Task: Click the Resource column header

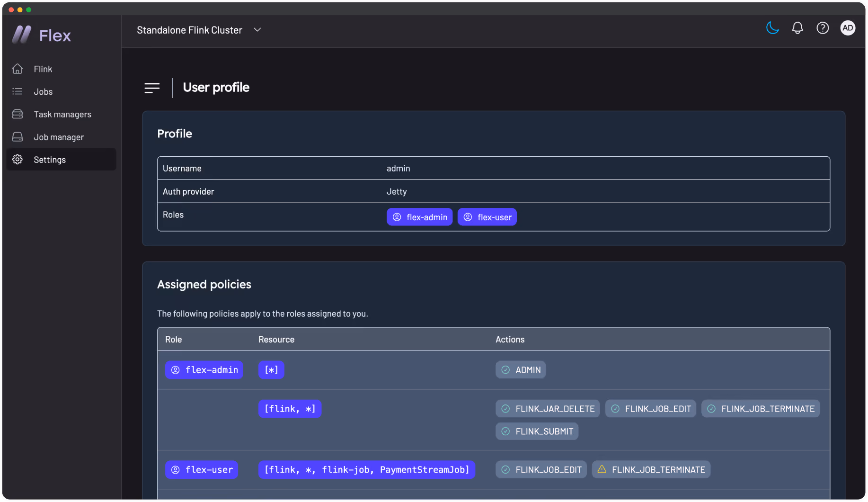Action: tap(276, 340)
